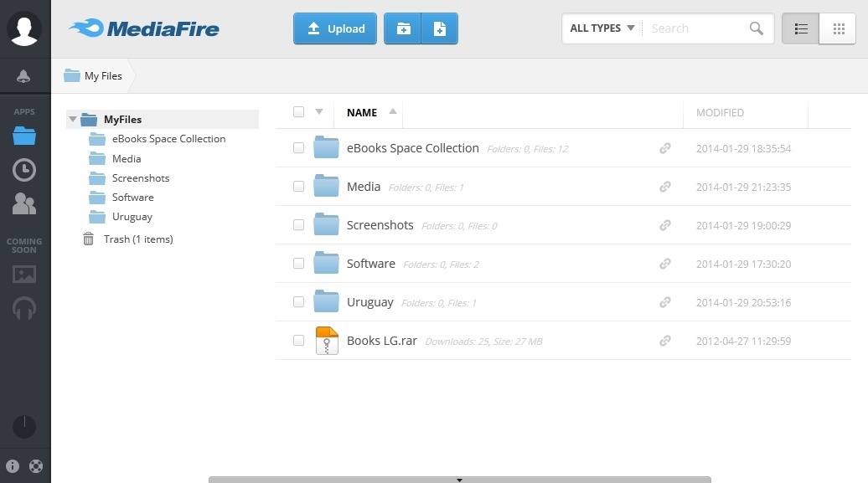Viewport: 868px width, 483px height.
Task: Create a new document with the file-plus icon
Action: [439, 28]
